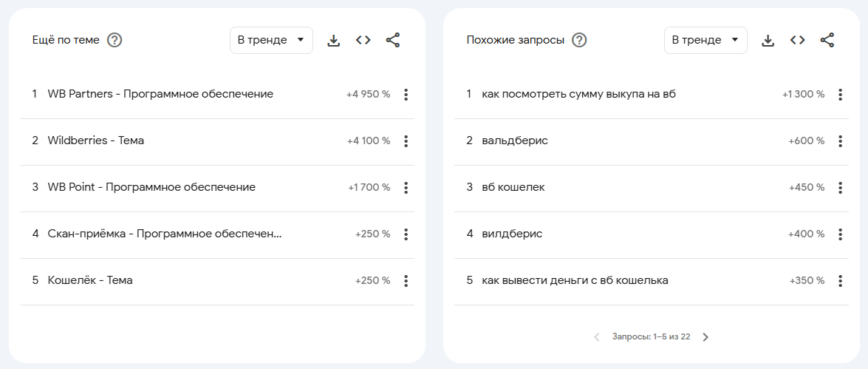Open options menu for WB Partners row
This screenshot has width=868, height=369.
point(406,95)
